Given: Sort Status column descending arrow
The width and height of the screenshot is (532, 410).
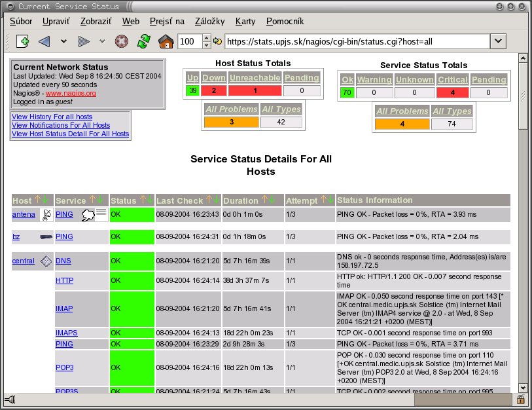Looking at the screenshot, I should click(150, 199).
